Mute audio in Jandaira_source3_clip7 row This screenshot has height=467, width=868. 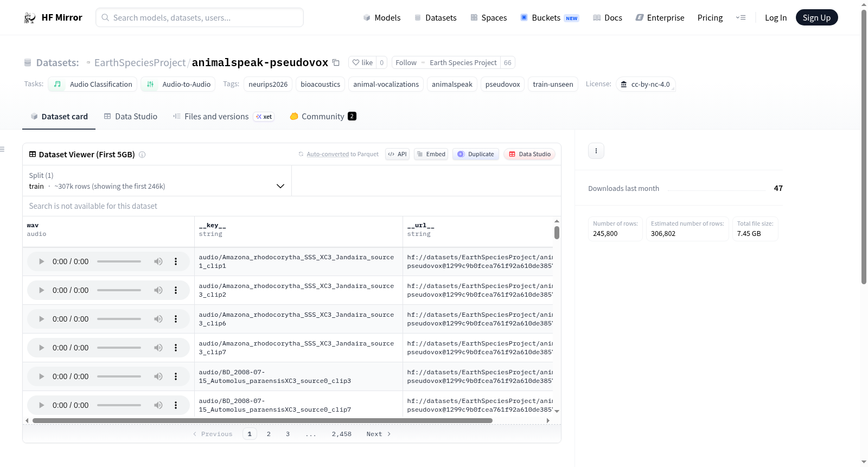click(x=158, y=348)
